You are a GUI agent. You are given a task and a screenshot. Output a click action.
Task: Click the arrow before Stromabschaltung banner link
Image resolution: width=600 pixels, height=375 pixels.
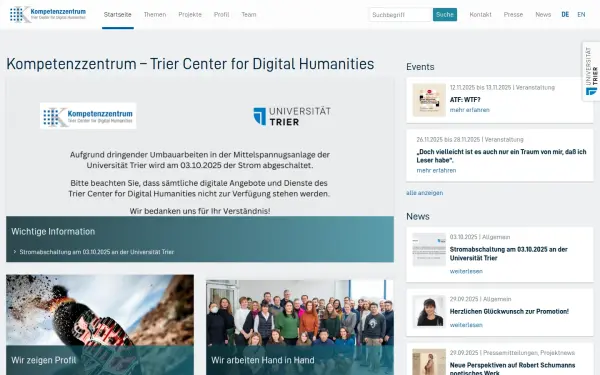15,252
